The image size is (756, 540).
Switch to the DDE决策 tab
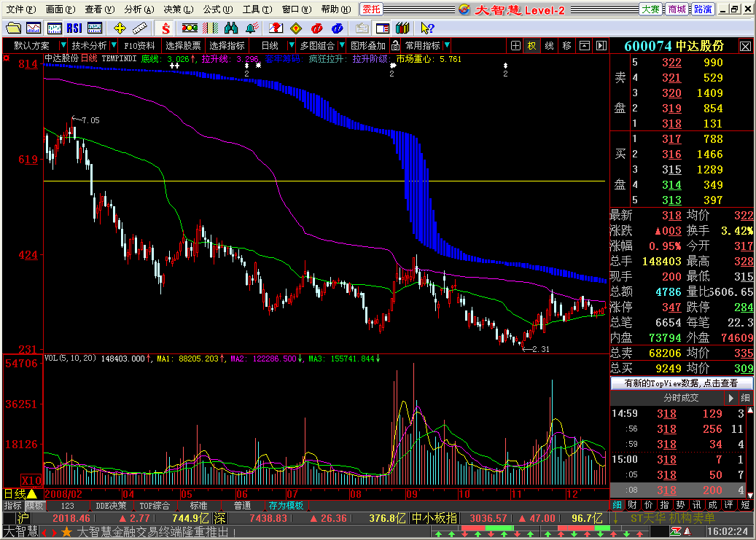pyautogui.click(x=111, y=505)
